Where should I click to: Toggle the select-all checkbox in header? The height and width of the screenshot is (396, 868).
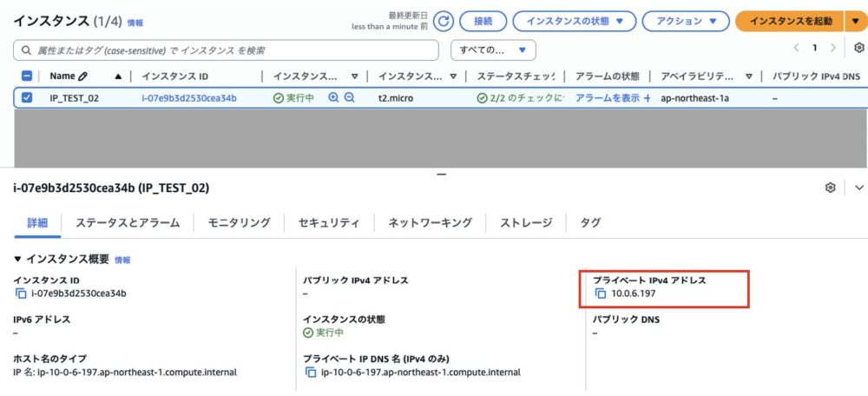[27, 76]
